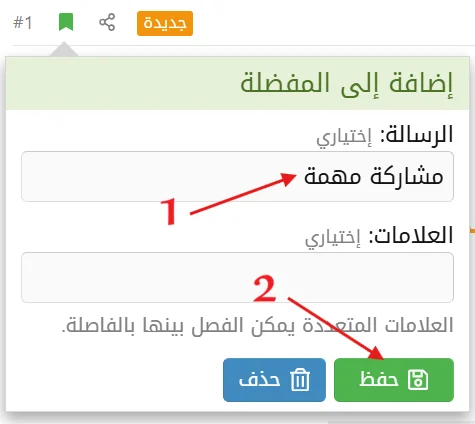Delete the bookmark with حذف button
Image resolution: width=475 pixels, height=424 pixels.
274,380
